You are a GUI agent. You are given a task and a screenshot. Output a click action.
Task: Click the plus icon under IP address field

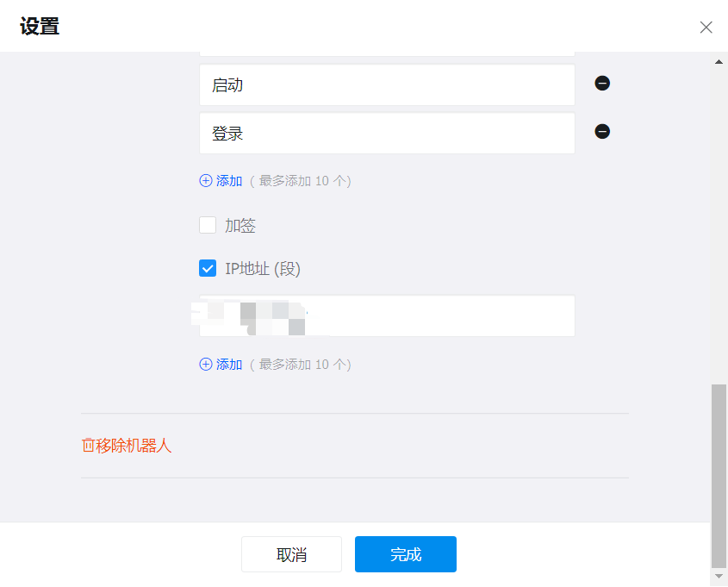pyautogui.click(x=206, y=365)
